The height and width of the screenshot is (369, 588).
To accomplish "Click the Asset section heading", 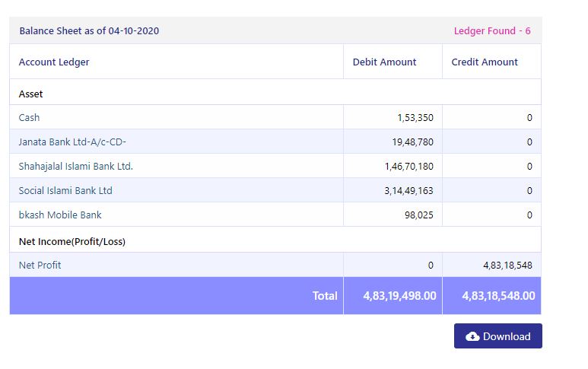I will coord(30,94).
